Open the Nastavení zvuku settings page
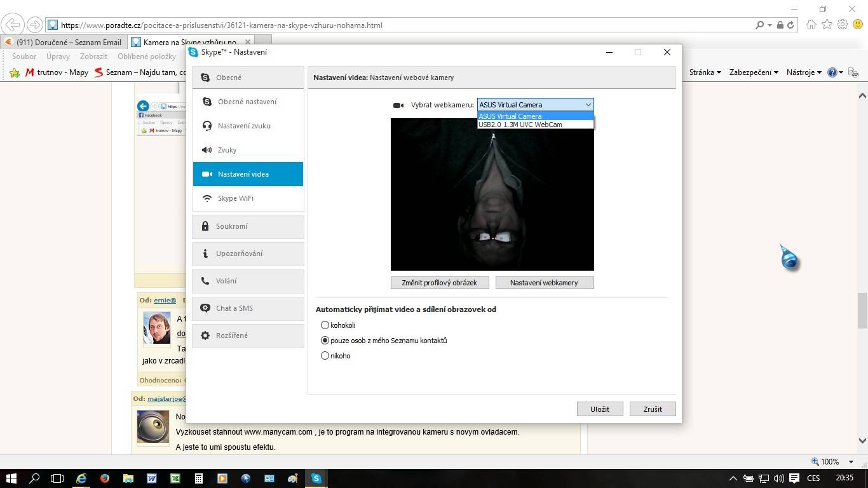The image size is (868, 488). (248, 126)
